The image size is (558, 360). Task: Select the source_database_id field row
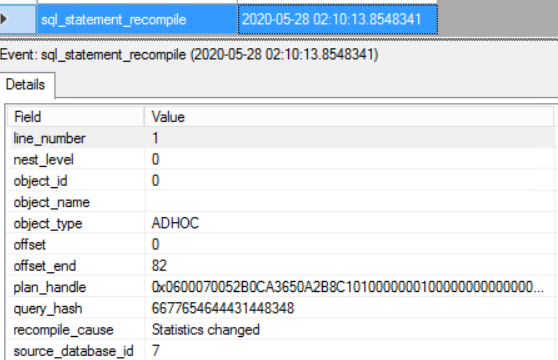point(281,351)
